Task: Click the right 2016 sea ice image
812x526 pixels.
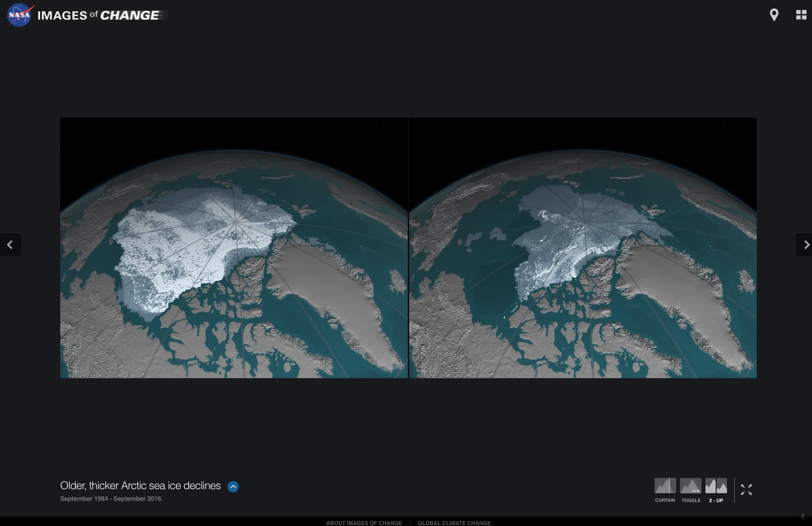Action: (583, 248)
